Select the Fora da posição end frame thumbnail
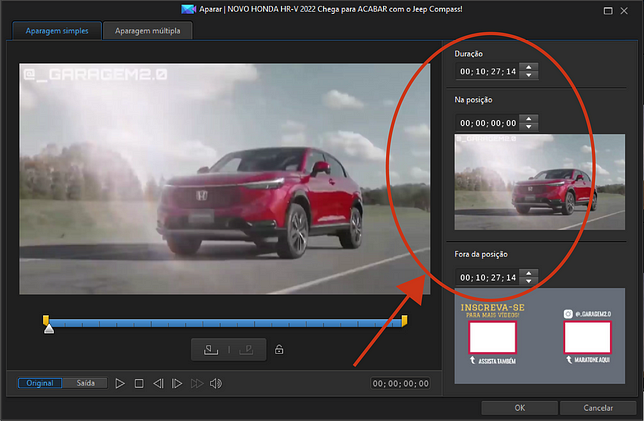The image size is (644, 421). [x=540, y=336]
